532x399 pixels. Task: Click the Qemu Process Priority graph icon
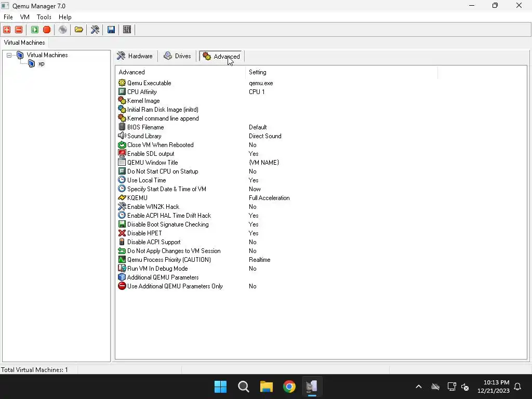122,259
